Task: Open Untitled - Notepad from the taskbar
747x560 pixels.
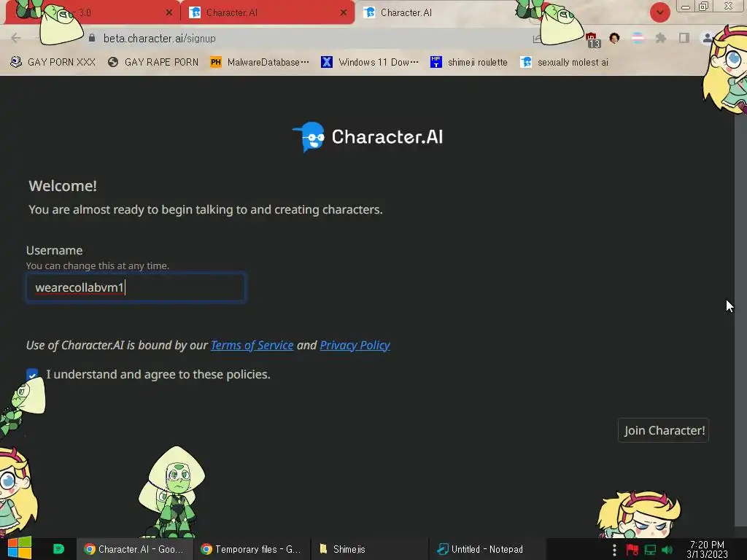Action: click(487, 549)
